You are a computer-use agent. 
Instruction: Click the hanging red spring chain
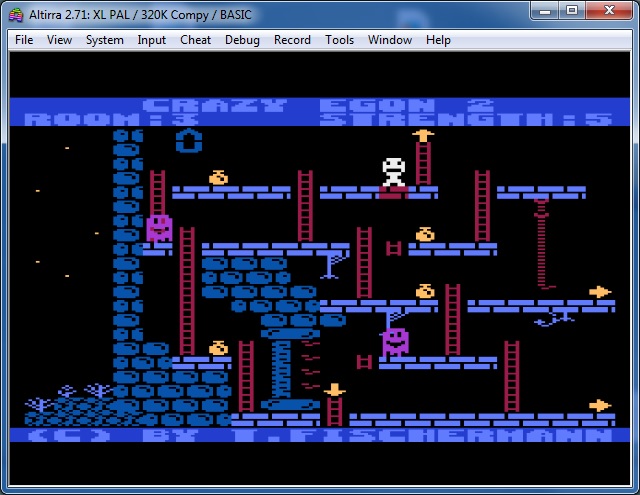click(542, 244)
